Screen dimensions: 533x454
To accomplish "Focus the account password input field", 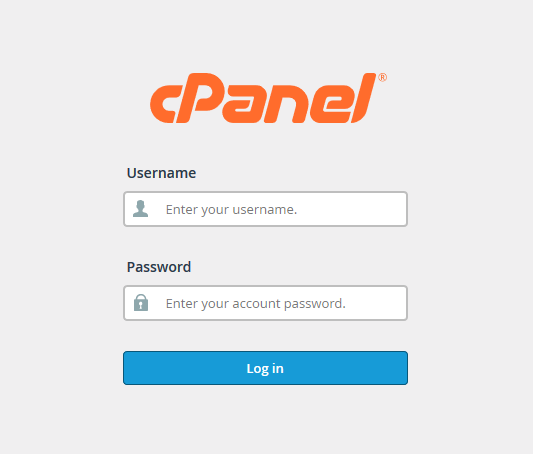I will 265,303.
